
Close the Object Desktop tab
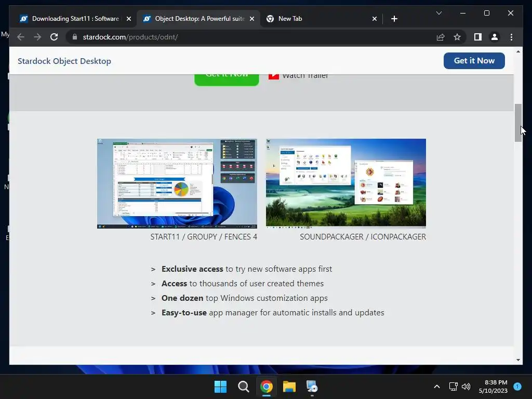tap(252, 19)
